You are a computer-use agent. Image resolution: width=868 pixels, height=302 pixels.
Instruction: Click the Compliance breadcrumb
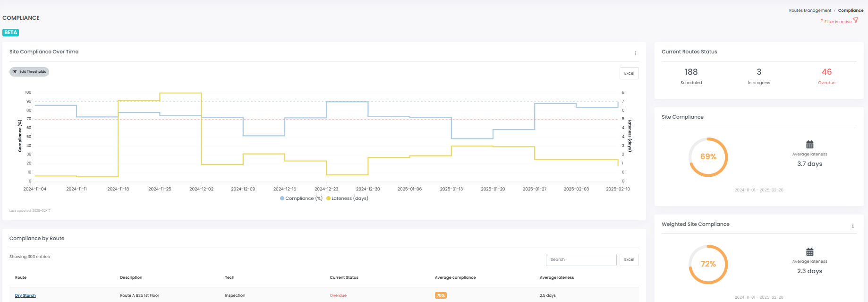coord(851,10)
